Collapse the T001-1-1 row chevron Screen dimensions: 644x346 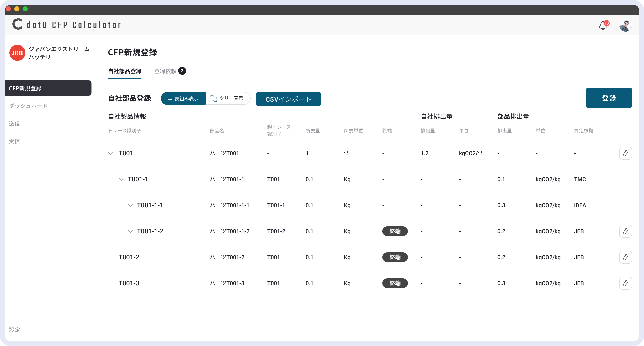pos(130,205)
